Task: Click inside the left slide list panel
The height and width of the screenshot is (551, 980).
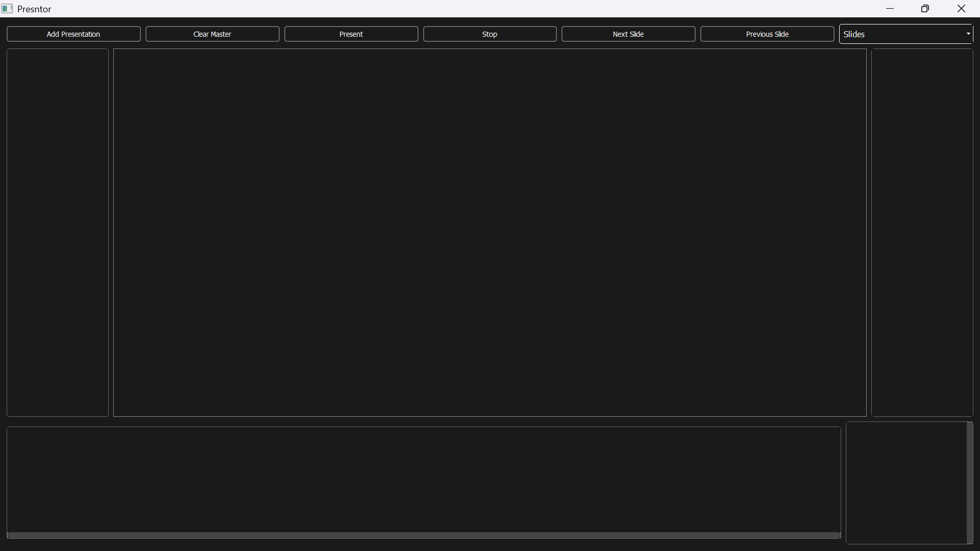Action: (x=57, y=232)
